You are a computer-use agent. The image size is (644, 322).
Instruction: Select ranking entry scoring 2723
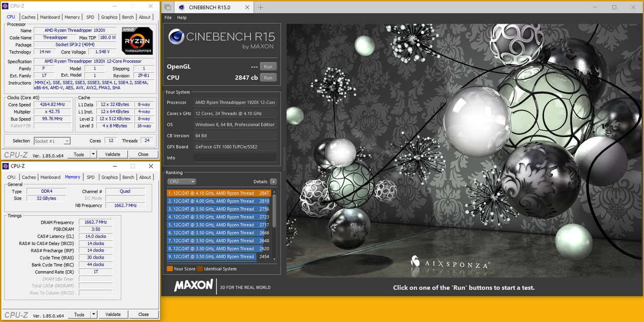pos(219,217)
